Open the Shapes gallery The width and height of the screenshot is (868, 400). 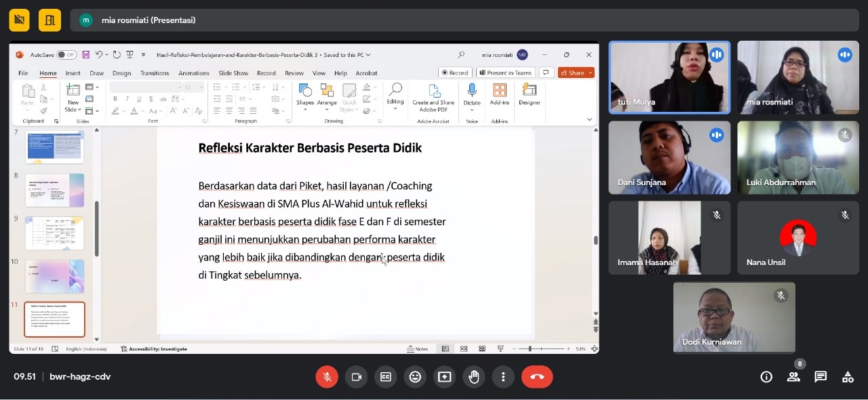[x=305, y=98]
